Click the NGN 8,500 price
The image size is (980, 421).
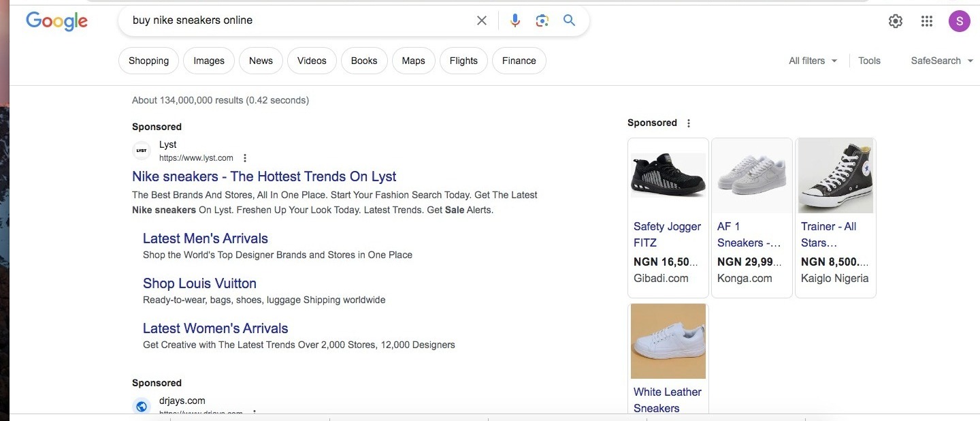835,262
